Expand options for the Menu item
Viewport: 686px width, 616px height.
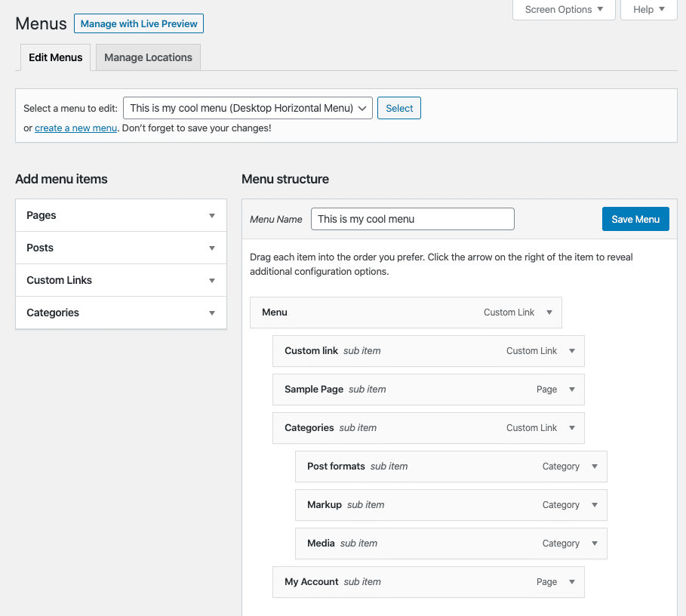(x=551, y=312)
